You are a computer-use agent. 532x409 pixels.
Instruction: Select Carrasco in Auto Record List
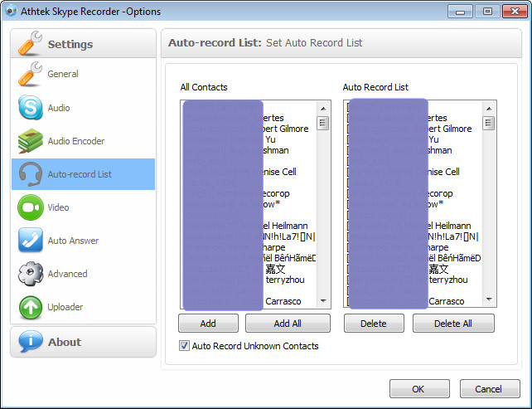[x=414, y=301]
